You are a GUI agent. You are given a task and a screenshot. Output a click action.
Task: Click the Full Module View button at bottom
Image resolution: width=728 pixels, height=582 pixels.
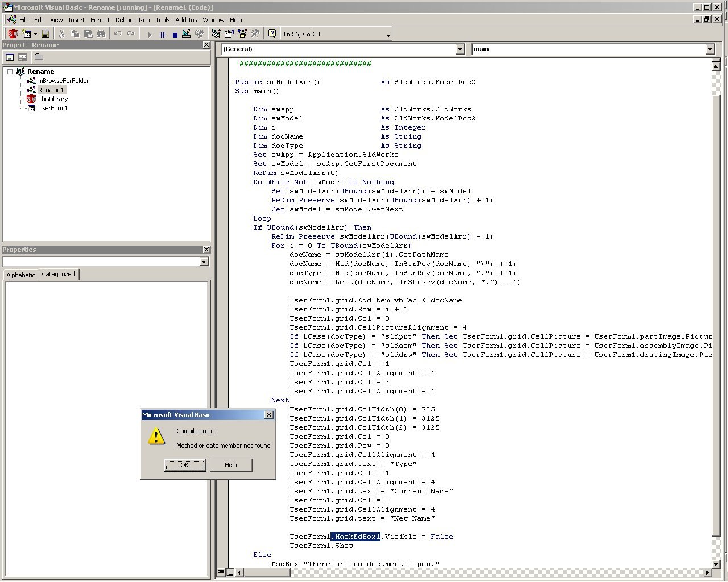(x=230, y=572)
